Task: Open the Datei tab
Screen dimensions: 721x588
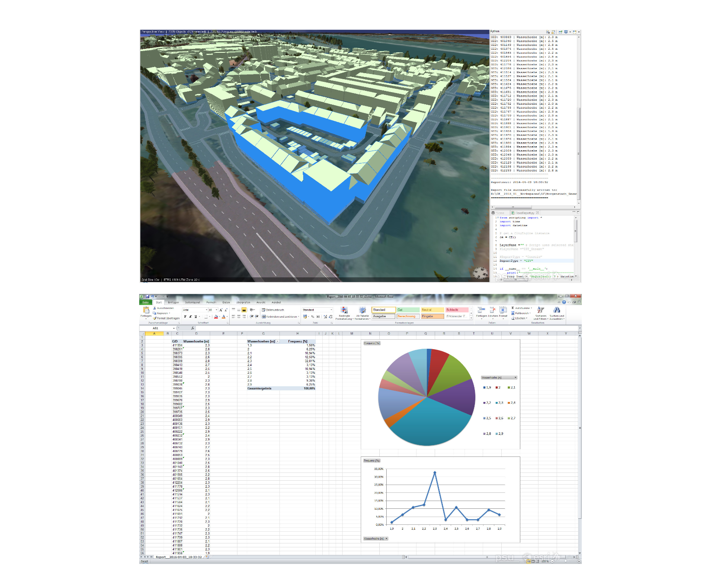Action: 146,302
